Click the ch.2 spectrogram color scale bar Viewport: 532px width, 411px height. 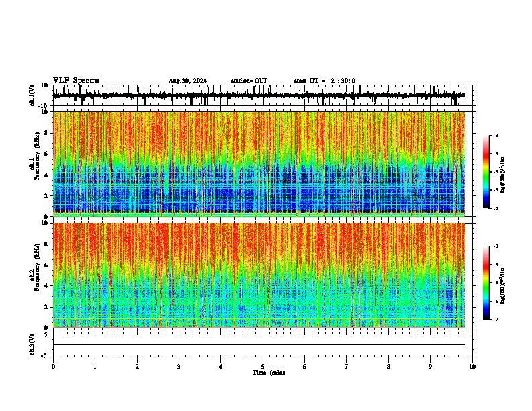(486, 283)
